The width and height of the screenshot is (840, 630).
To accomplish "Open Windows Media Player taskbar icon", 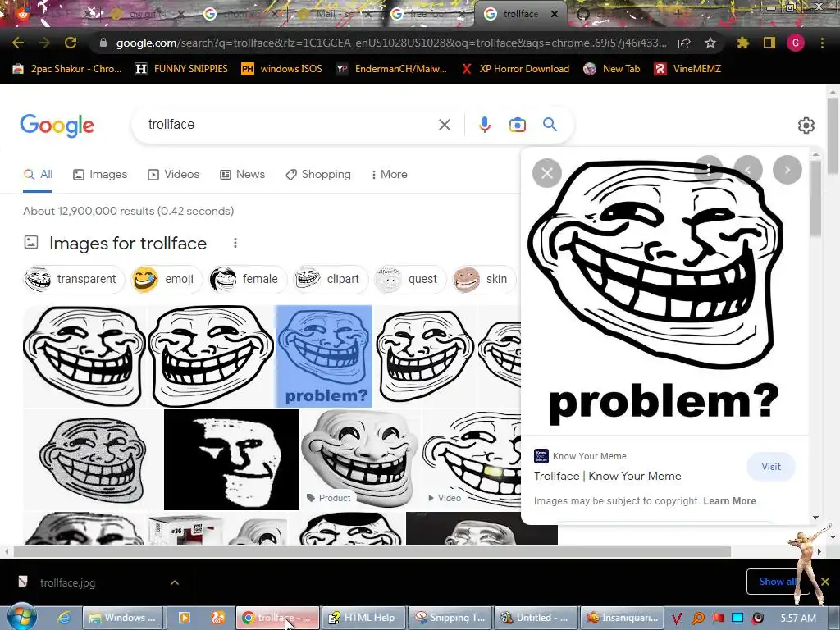I will [185, 618].
